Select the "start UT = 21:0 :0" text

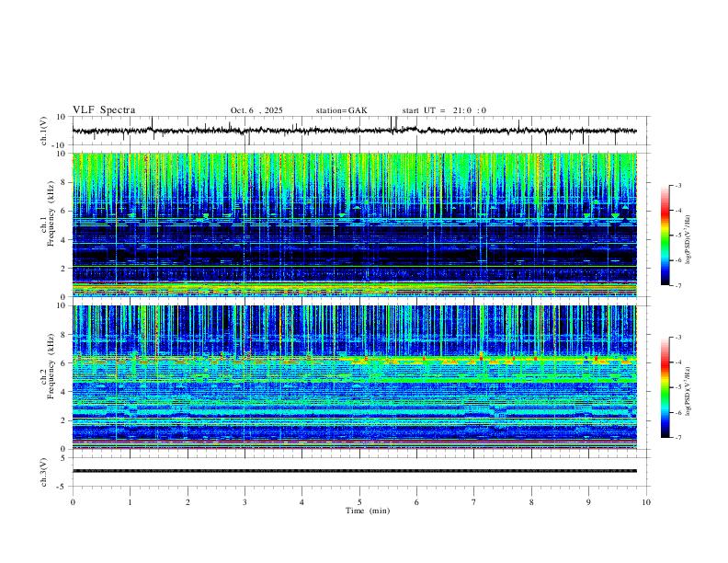pos(444,110)
